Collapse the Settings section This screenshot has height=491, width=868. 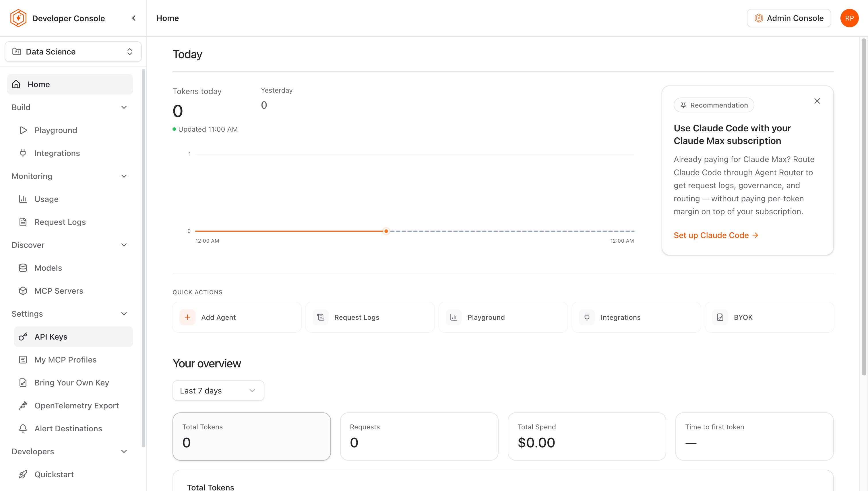(x=124, y=314)
